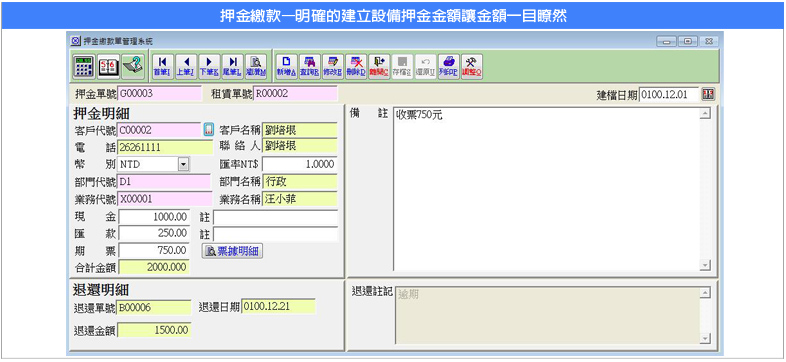Click the 期票 amount field 750.00
This screenshot has width=786, height=362.
(154, 251)
